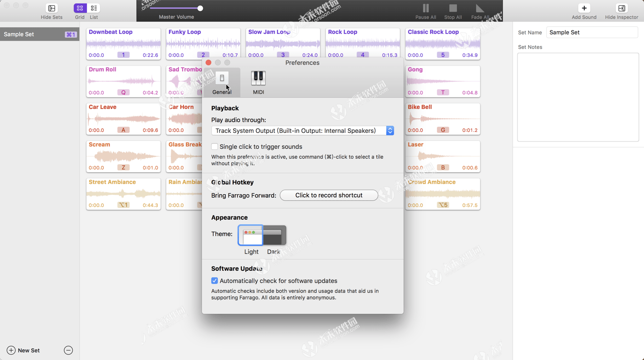The width and height of the screenshot is (644, 360).
Task: Select the Classic Rock Loop tile
Action: 443,44
